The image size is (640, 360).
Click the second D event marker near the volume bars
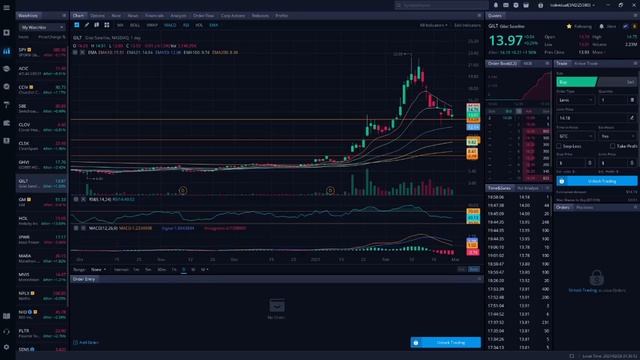[330, 190]
